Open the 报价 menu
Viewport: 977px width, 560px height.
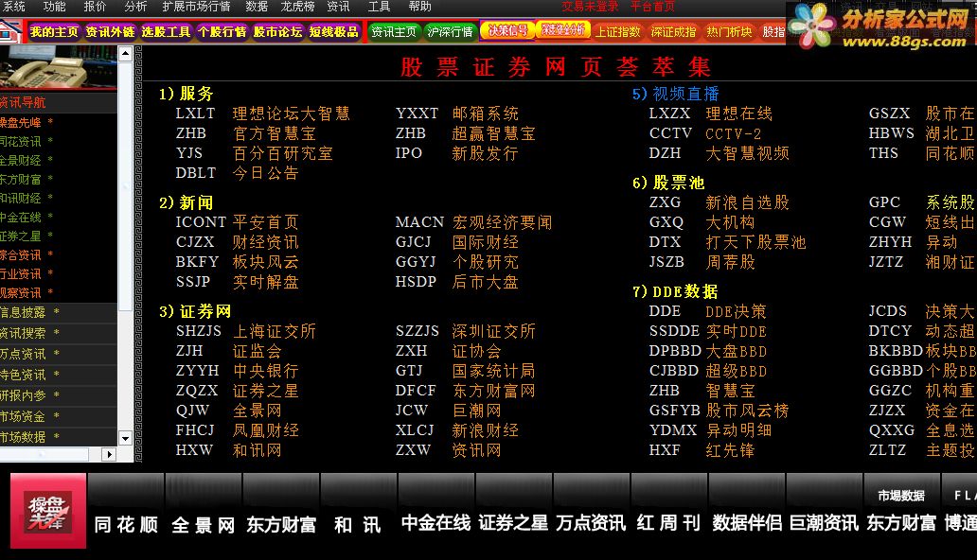pyautogui.click(x=95, y=7)
